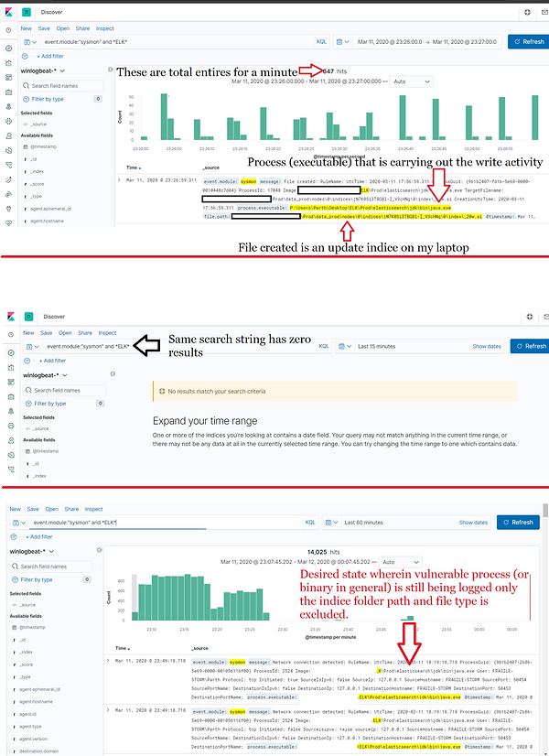The width and height of the screenshot is (549, 756).
Task: Open Uptime icon in the 647 hits view
Action: pyautogui.click(x=8, y=179)
